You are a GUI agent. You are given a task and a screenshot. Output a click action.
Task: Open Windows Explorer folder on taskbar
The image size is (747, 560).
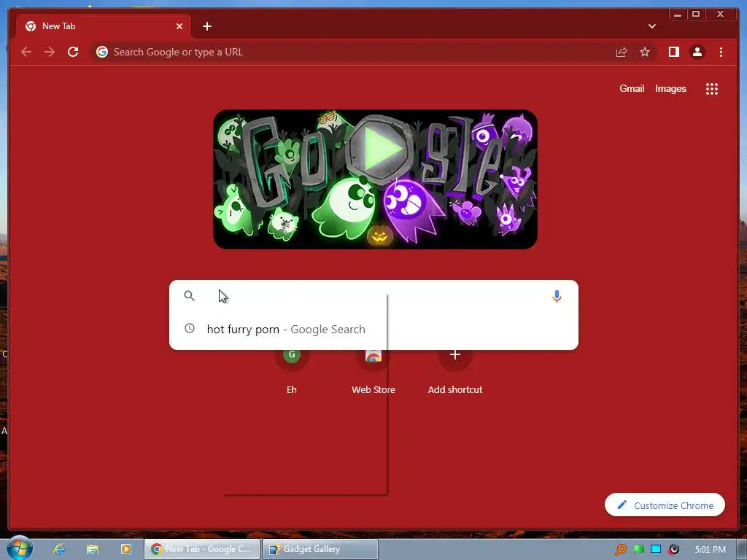coord(93,549)
